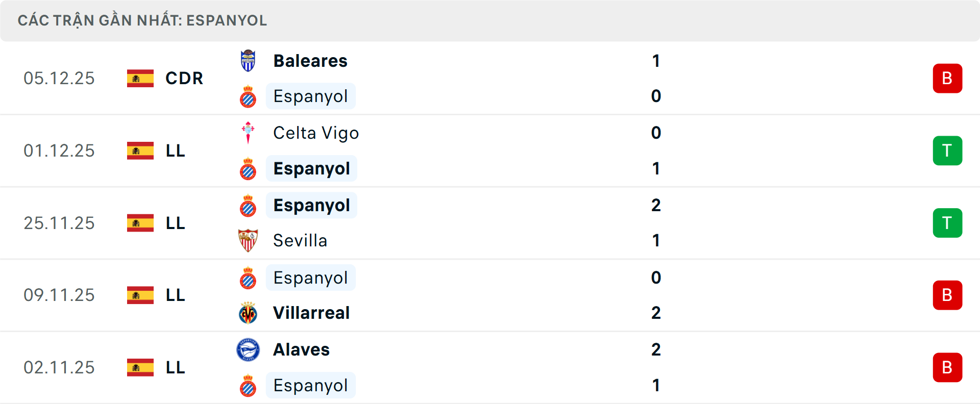Click the Spain flag beside CDR label
The height and width of the screenshot is (404, 980).
tap(140, 79)
